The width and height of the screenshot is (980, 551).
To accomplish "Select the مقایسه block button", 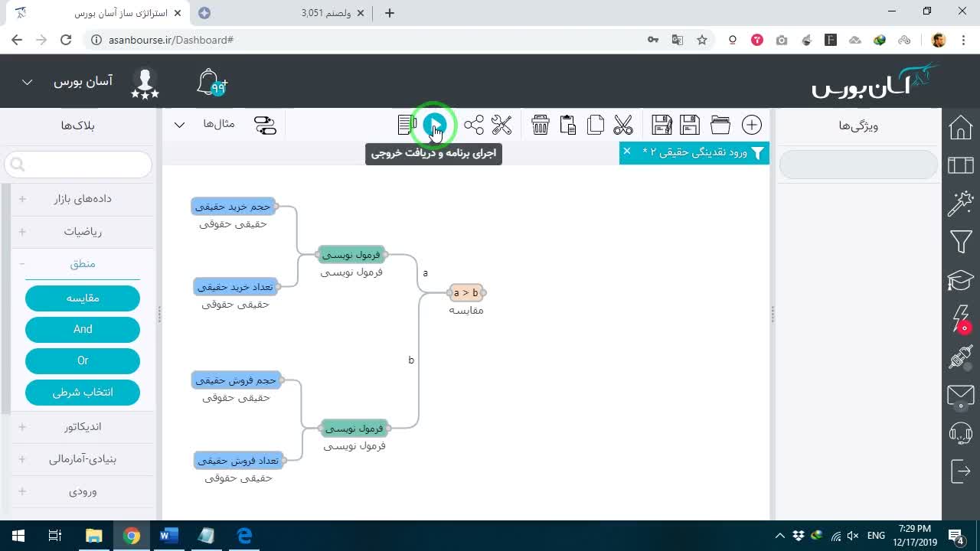I will 83,298.
